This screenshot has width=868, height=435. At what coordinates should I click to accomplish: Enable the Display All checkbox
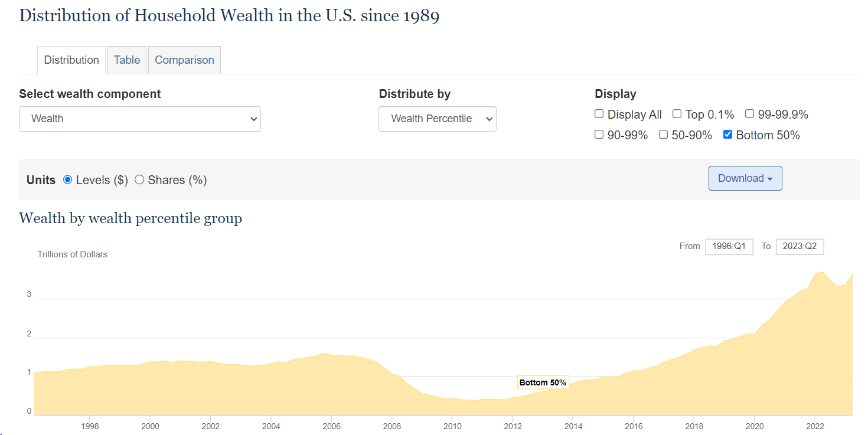tap(599, 114)
